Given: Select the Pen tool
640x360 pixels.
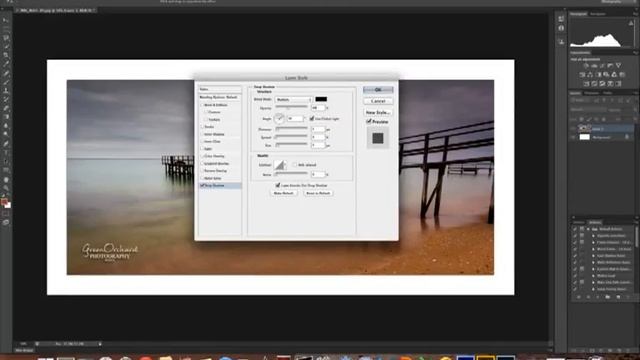Looking at the screenshot, I should tap(6, 144).
